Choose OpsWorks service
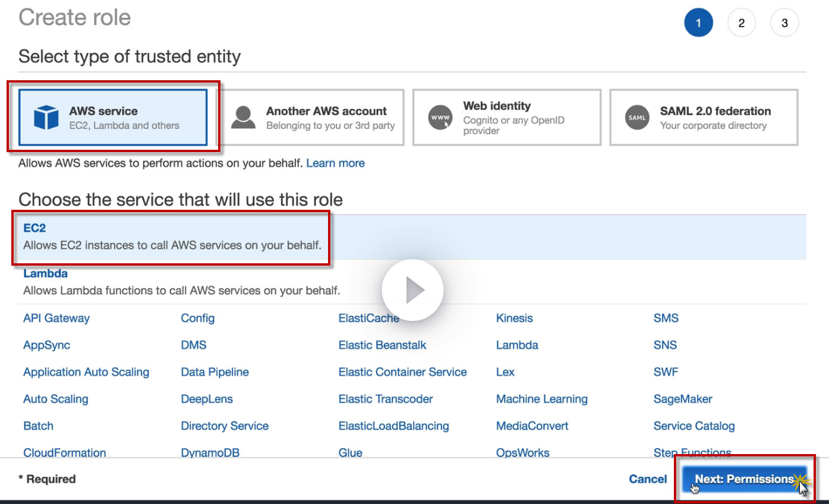Viewport: 829px width, 504px height. [x=523, y=453]
